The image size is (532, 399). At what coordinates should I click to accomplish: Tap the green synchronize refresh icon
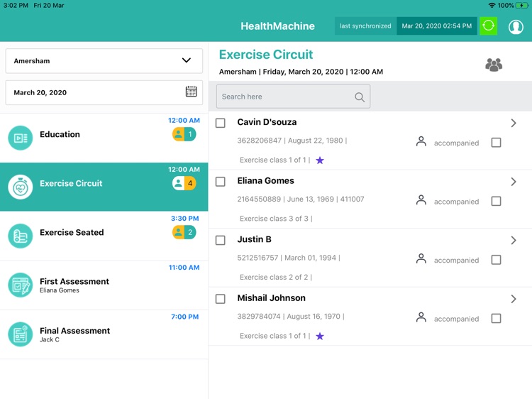tap(488, 26)
